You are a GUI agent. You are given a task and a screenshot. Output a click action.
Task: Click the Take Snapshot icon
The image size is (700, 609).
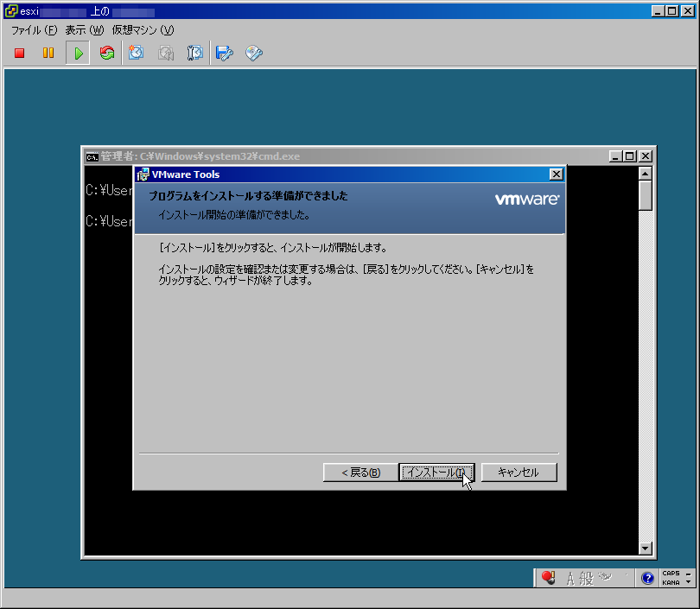click(x=137, y=53)
